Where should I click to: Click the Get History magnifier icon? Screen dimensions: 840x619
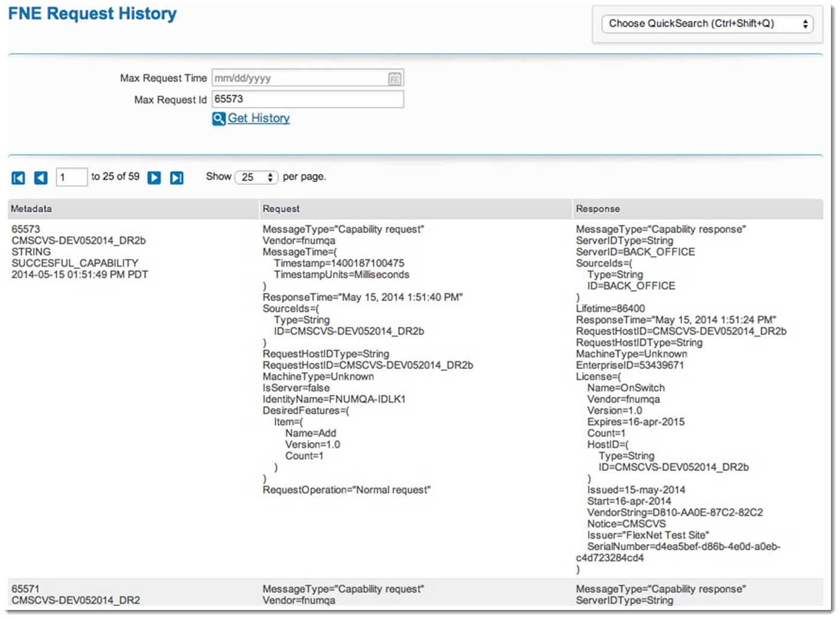(218, 118)
